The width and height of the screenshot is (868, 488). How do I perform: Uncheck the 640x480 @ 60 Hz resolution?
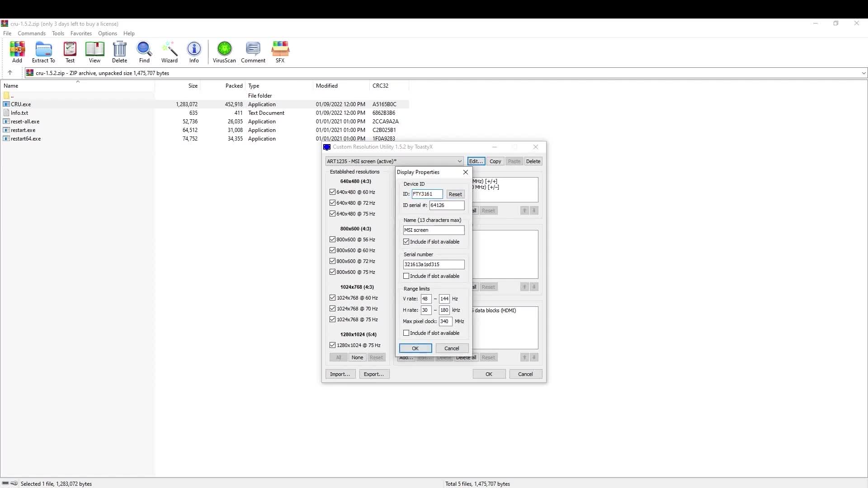333,192
